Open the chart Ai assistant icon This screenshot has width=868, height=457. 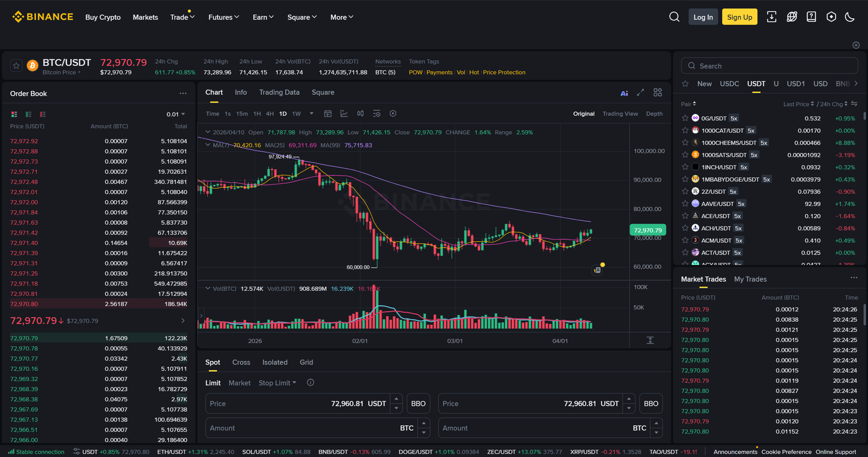(x=624, y=93)
